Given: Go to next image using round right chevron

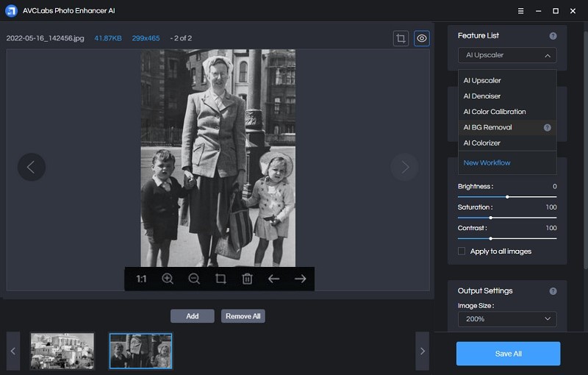Looking at the screenshot, I should 405,167.
